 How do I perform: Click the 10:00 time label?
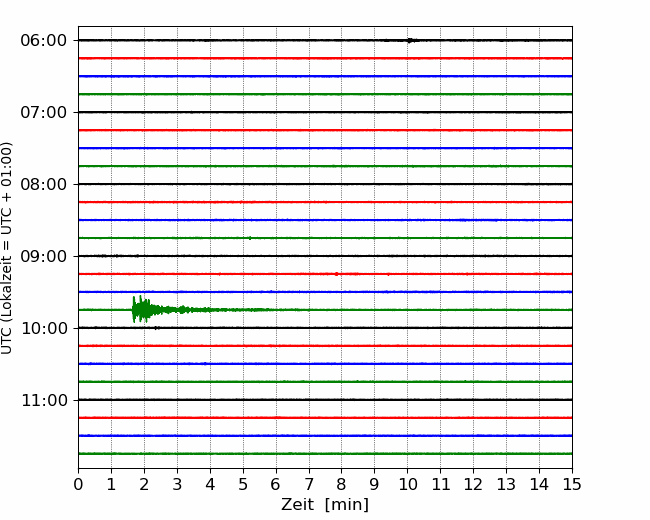coord(44,328)
